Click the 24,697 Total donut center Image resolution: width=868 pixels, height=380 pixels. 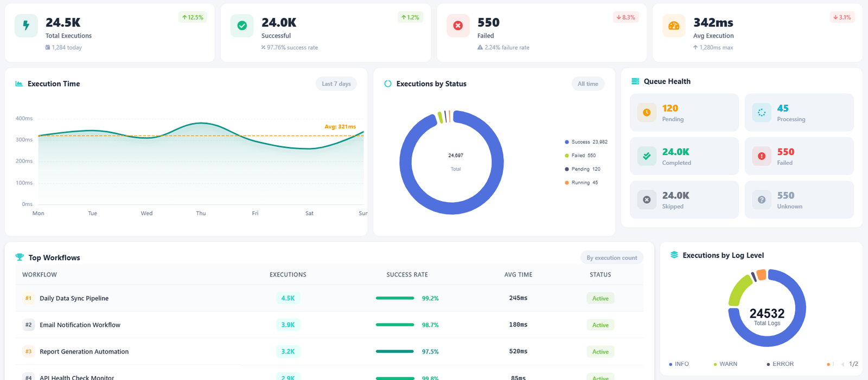coord(456,162)
